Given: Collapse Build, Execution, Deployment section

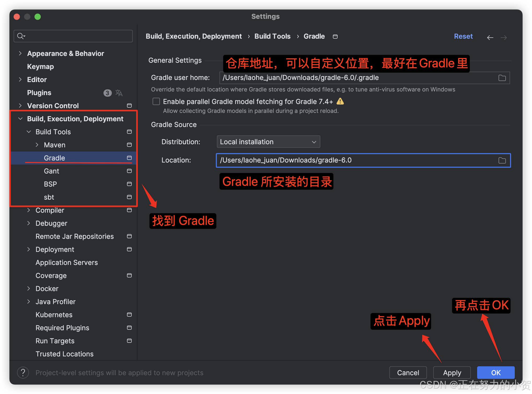Looking at the screenshot, I should click(x=20, y=119).
